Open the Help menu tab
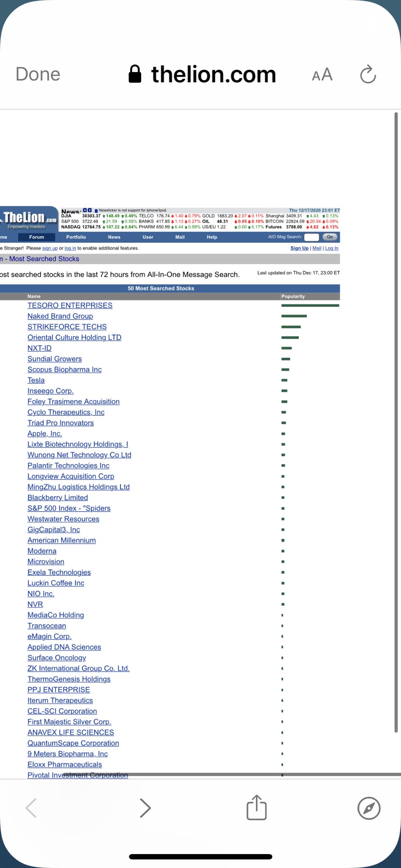This screenshot has height=868, width=401. click(x=212, y=237)
